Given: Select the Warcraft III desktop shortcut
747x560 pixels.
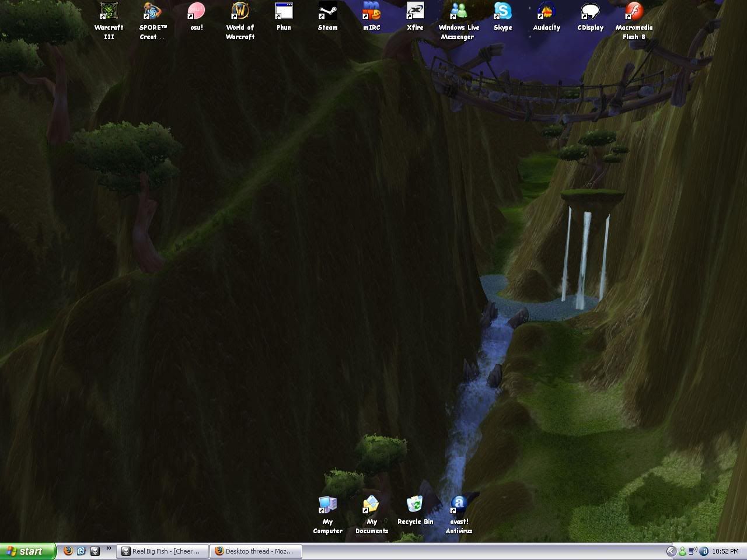Looking at the screenshot, I should pos(109,21).
